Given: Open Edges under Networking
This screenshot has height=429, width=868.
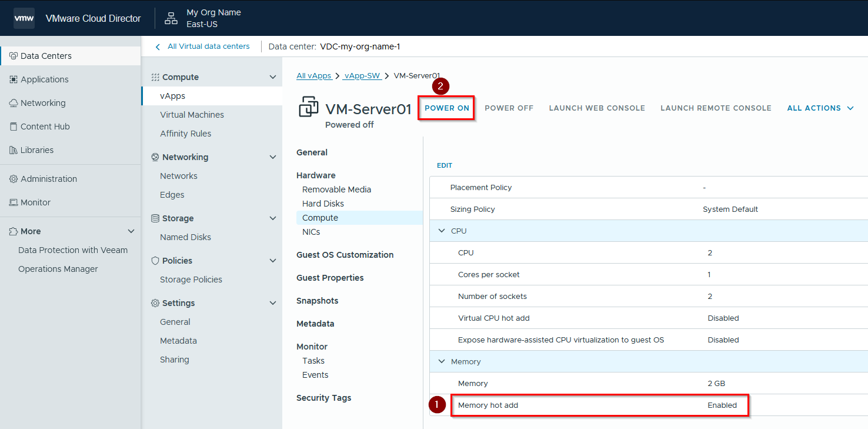Looking at the screenshot, I should tap(172, 195).
